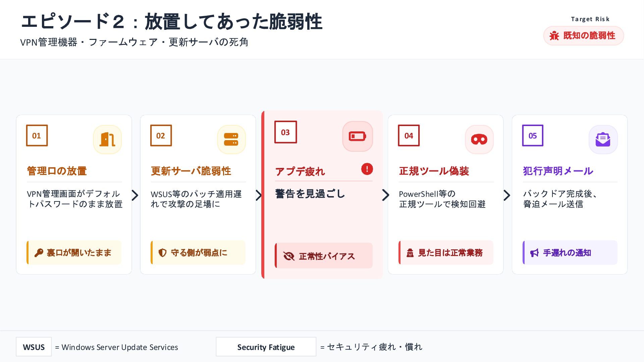Screen dimensions: 644x362
Task: Click the key icon beside 裏口が開いたまま
Action: pyautogui.click(x=39, y=253)
